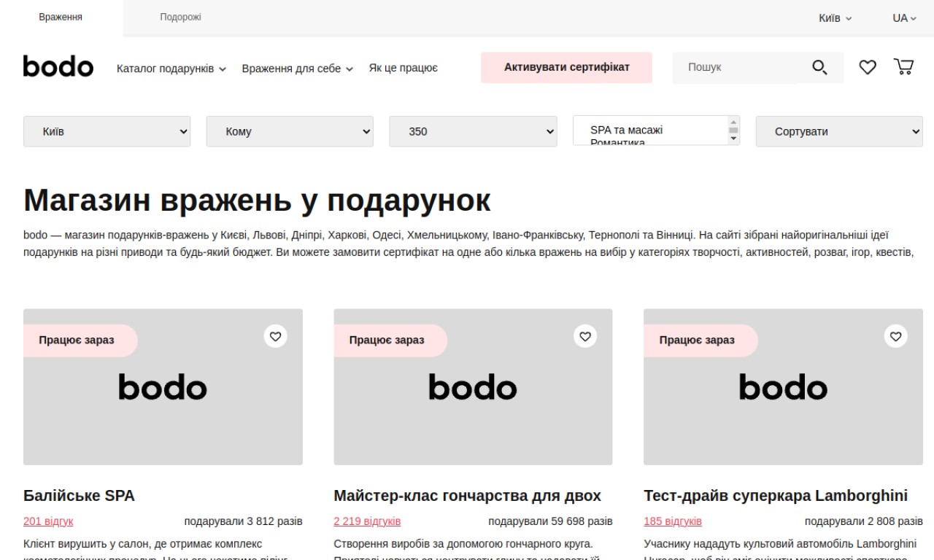Viewport: 934px width, 560px height.
Task: Open Lamborghini test-drive card image
Action: tap(783, 387)
